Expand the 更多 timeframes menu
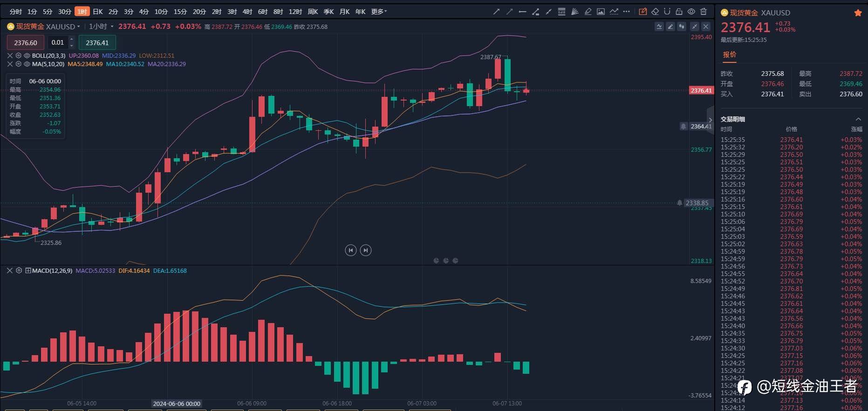The image size is (868, 411). click(x=379, y=12)
